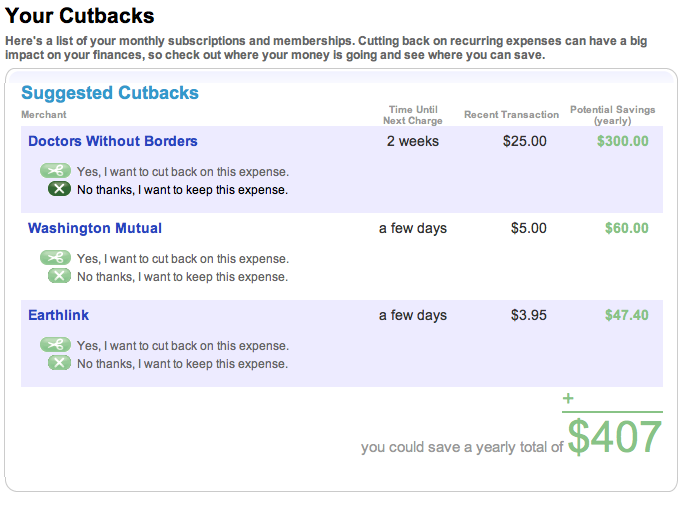Click X icon under Earthlink
Screen dimensions: 683x505
click(59, 363)
